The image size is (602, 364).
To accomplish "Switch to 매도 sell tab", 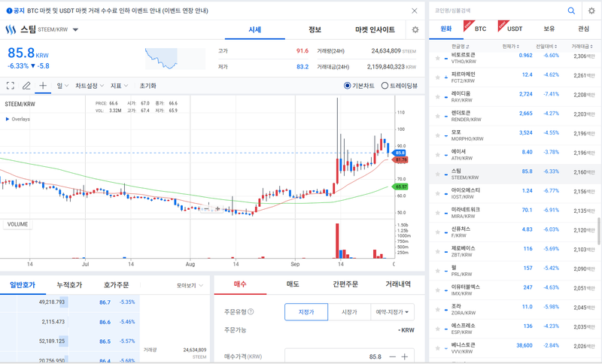I will point(293,284).
